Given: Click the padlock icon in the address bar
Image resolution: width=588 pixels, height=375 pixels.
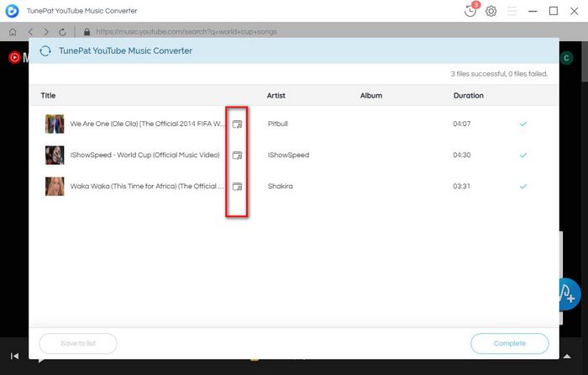Looking at the screenshot, I should coord(87,32).
